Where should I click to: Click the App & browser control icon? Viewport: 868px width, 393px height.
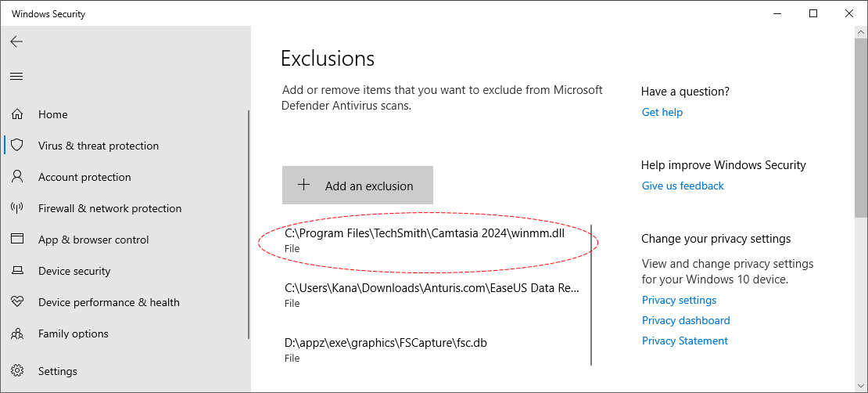[x=17, y=240]
